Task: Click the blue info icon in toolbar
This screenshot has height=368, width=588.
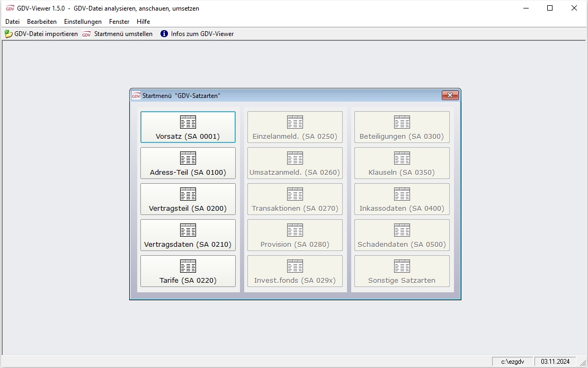Action: (164, 34)
